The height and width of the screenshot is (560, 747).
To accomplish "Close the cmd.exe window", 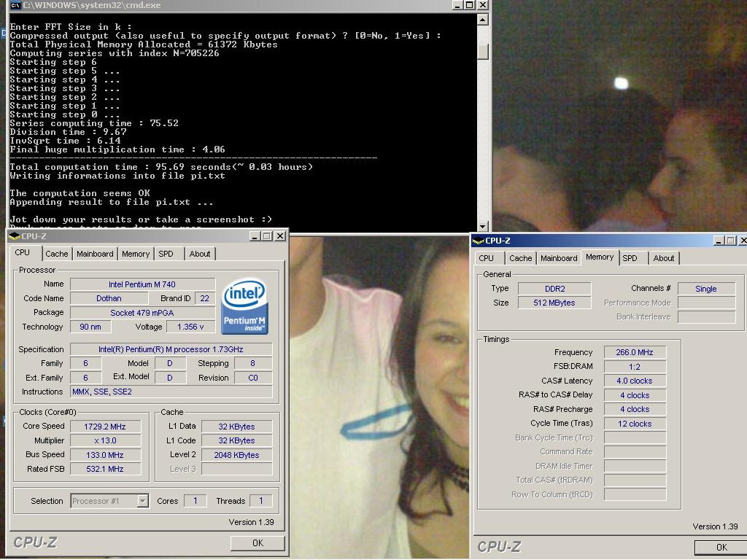I will (483, 5).
